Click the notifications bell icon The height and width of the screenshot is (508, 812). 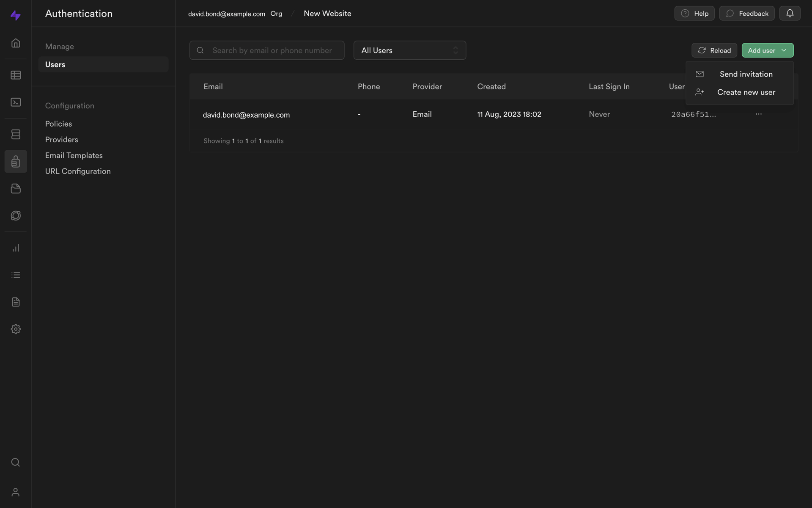point(790,14)
